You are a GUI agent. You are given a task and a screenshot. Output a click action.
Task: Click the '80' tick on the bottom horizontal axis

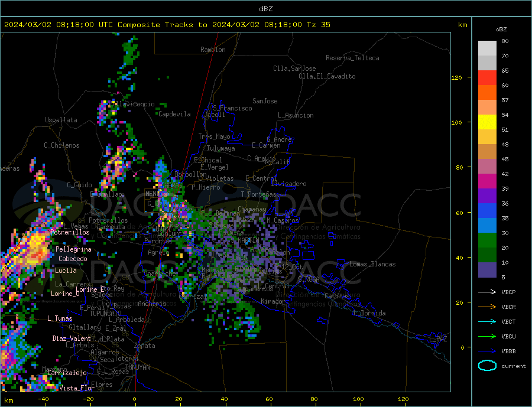314,399
